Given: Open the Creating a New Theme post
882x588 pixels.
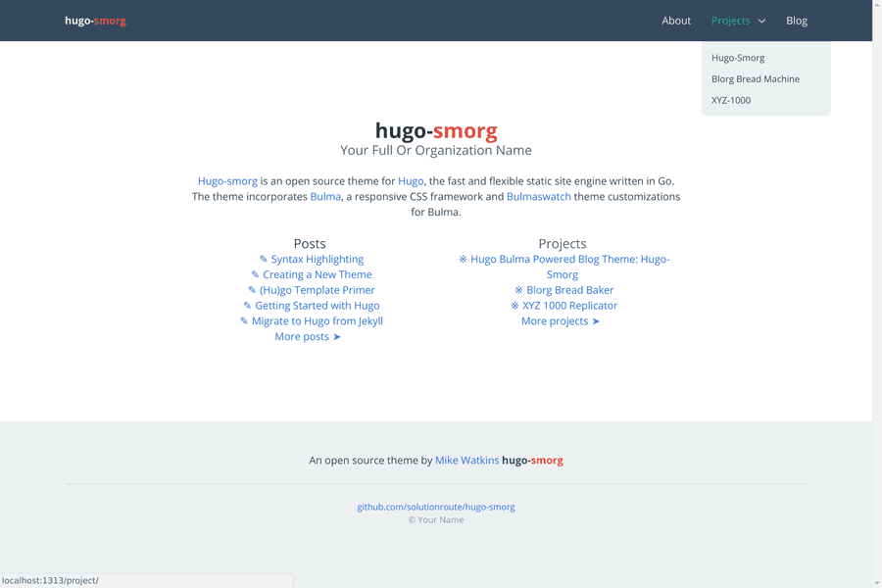Looking at the screenshot, I should [x=318, y=274].
